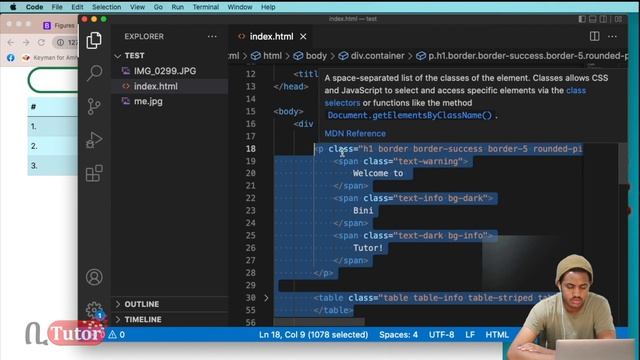Open the Edit menu
The image size is (640, 360).
[77, 7]
